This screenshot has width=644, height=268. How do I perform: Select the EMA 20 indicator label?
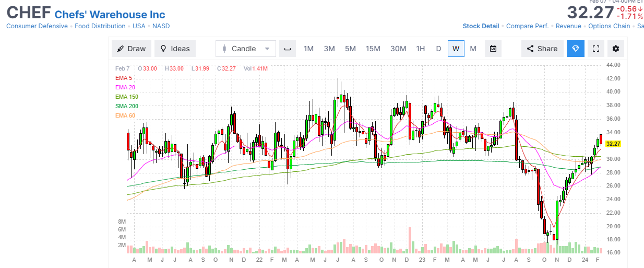pyautogui.click(x=125, y=87)
